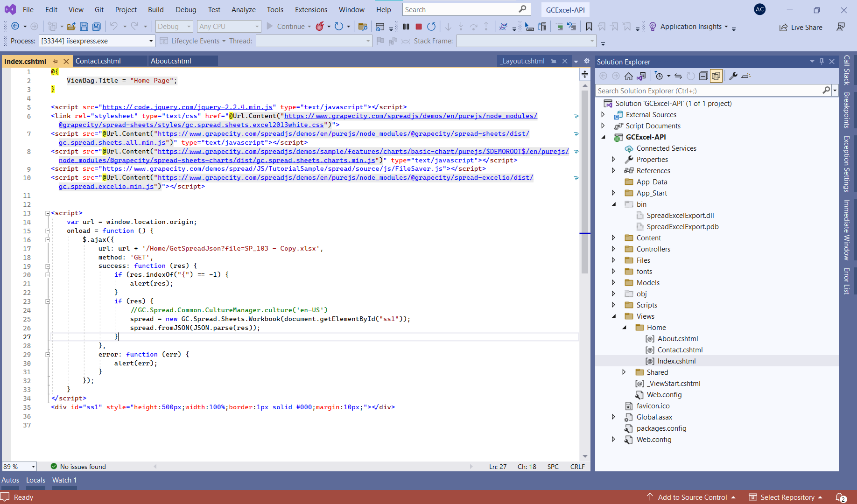Open the Extensions menu
The image size is (857, 504).
[x=311, y=9]
